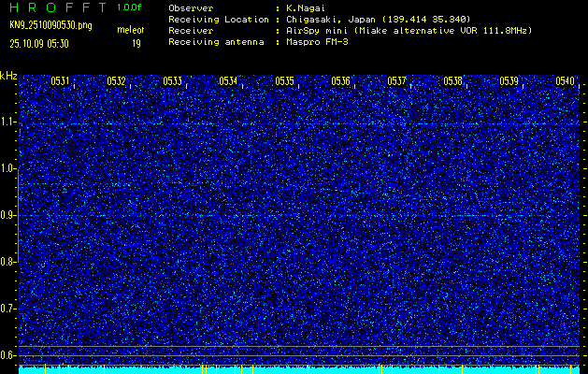Click the 0.9 frequency axis label
Viewport: 588px width, 374px height.
(8, 215)
